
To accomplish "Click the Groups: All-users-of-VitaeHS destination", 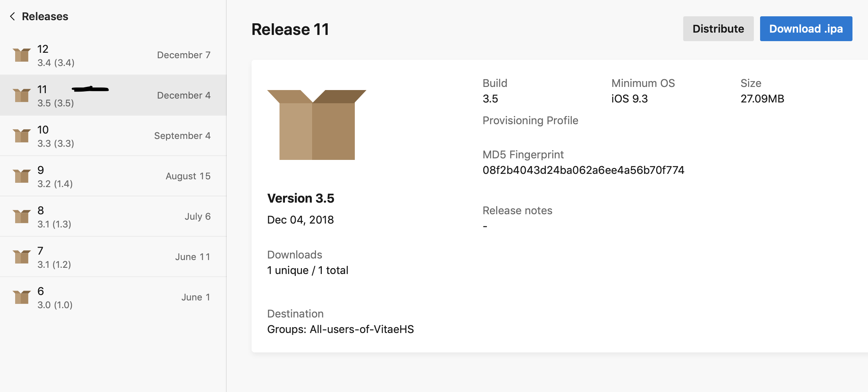I will pyautogui.click(x=340, y=329).
